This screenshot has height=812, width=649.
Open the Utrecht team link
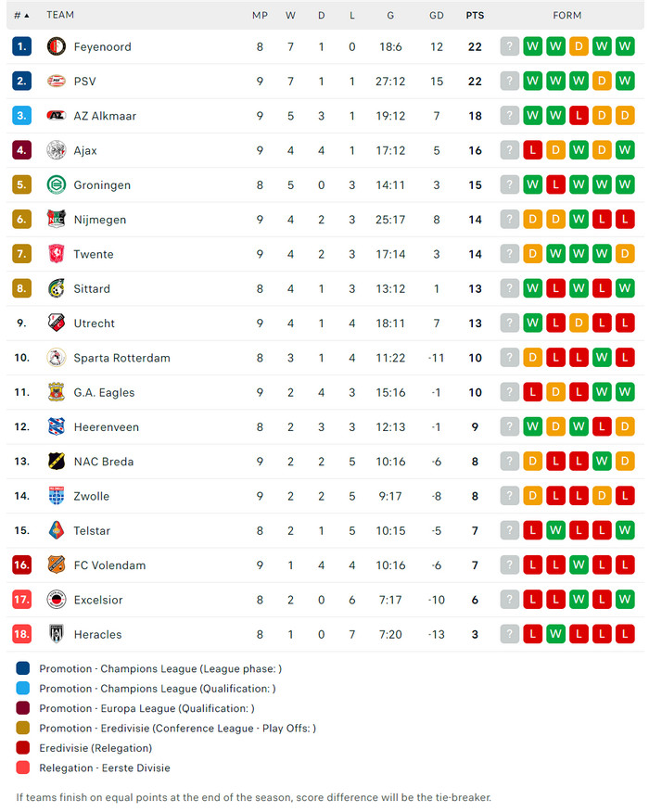[x=95, y=324]
